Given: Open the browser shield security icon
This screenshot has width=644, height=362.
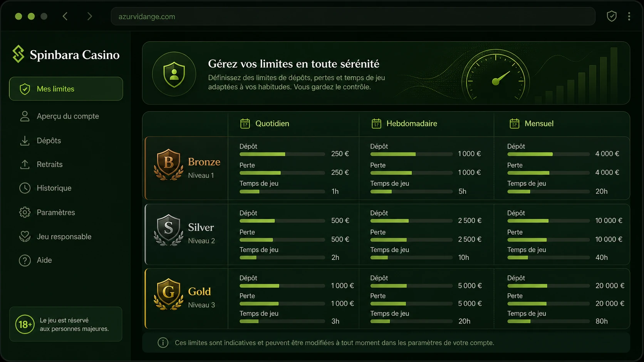Looking at the screenshot, I should (x=612, y=16).
